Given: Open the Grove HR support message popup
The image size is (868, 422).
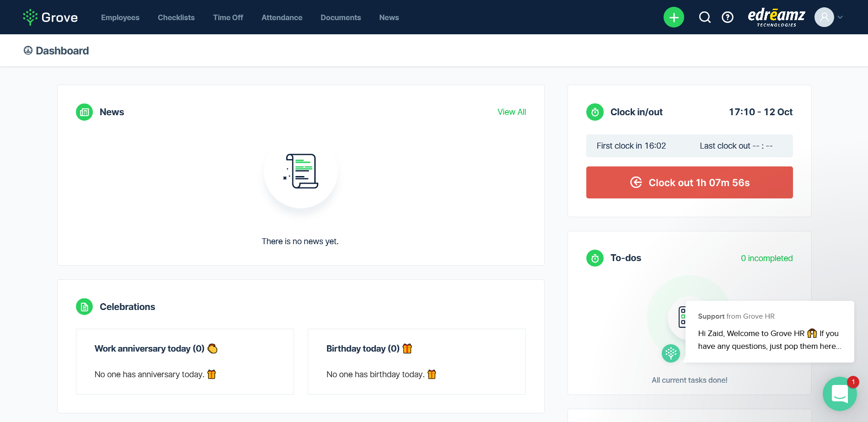Looking at the screenshot, I should [x=769, y=332].
